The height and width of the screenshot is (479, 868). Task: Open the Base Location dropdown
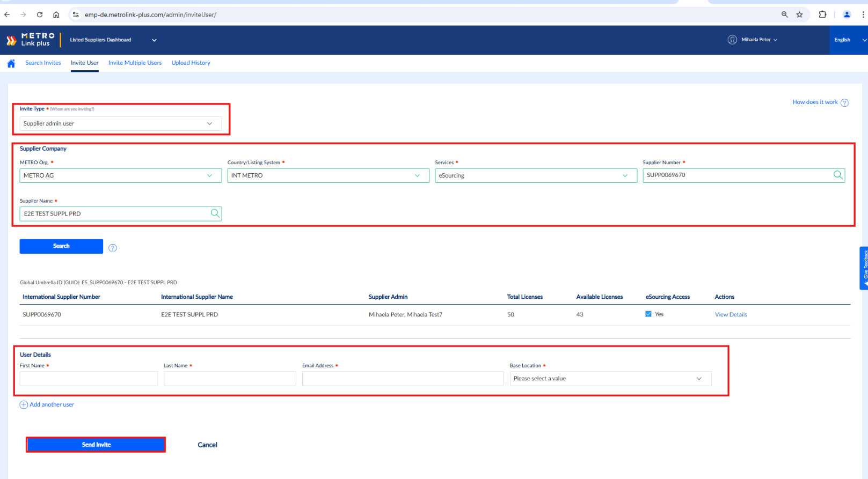(x=610, y=379)
